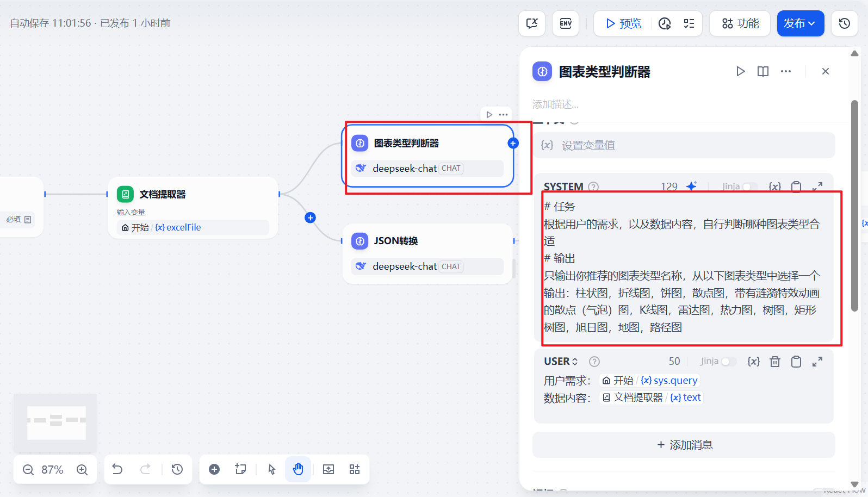The image size is (868, 497).
Task: Open the 功能 features menu
Action: (740, 23)
